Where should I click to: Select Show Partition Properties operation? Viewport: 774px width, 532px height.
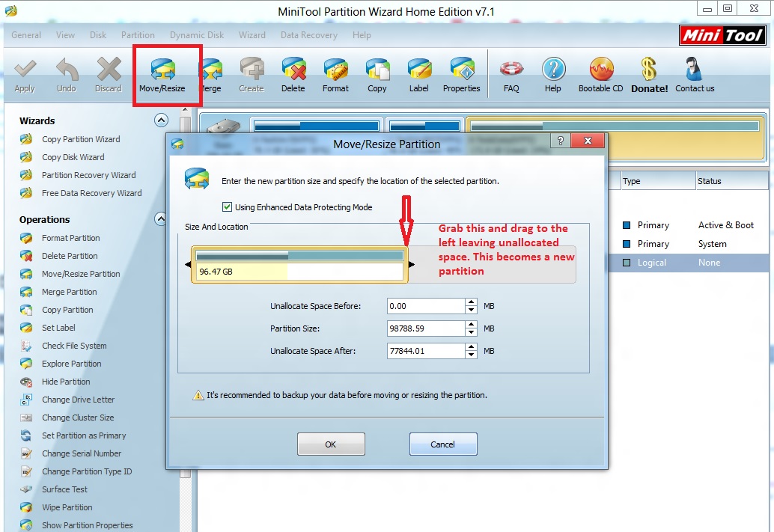point(88,525)
